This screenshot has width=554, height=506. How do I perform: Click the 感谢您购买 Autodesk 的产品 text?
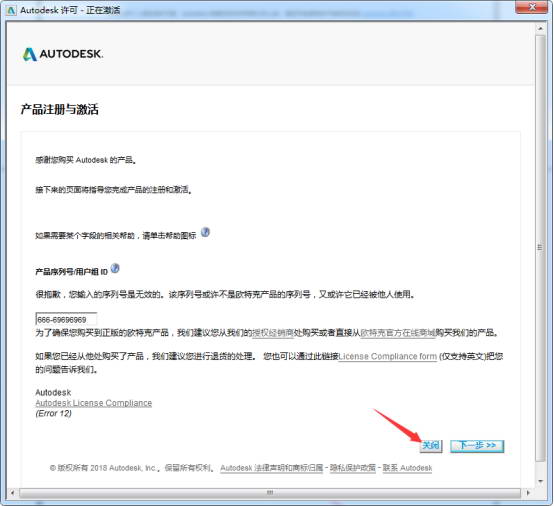pyautogui.click(x=86, y=160)
